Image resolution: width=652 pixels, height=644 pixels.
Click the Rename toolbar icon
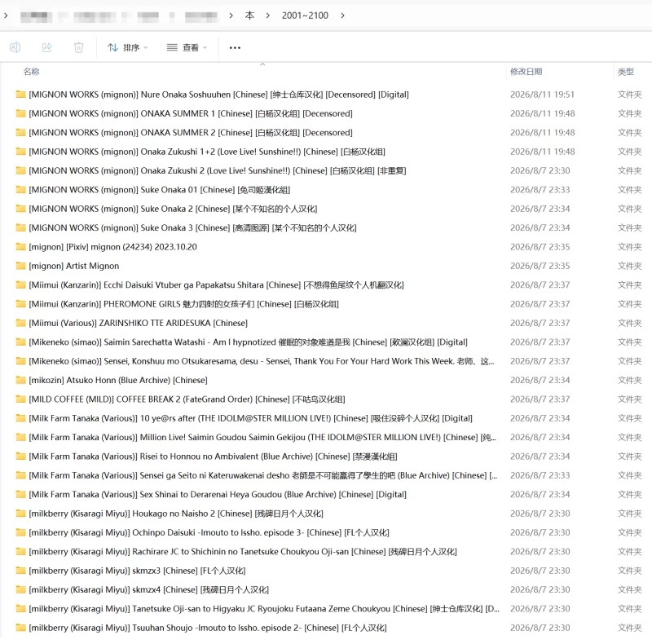(x=15, y=47)
